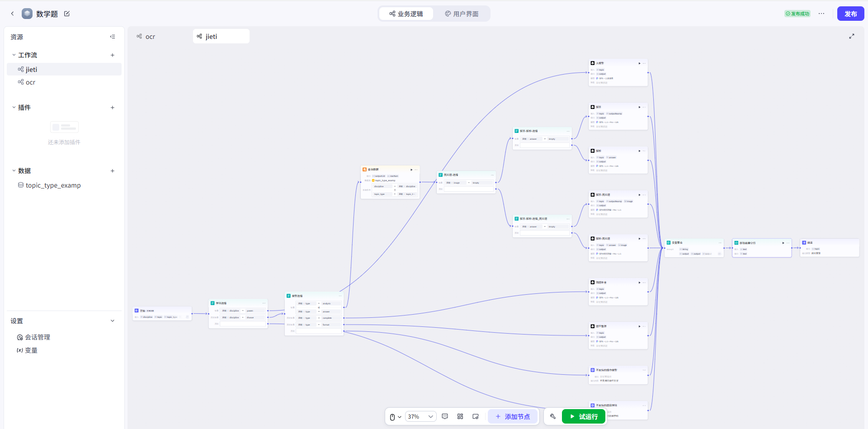Switch to the 用户界面 tab

462,14
